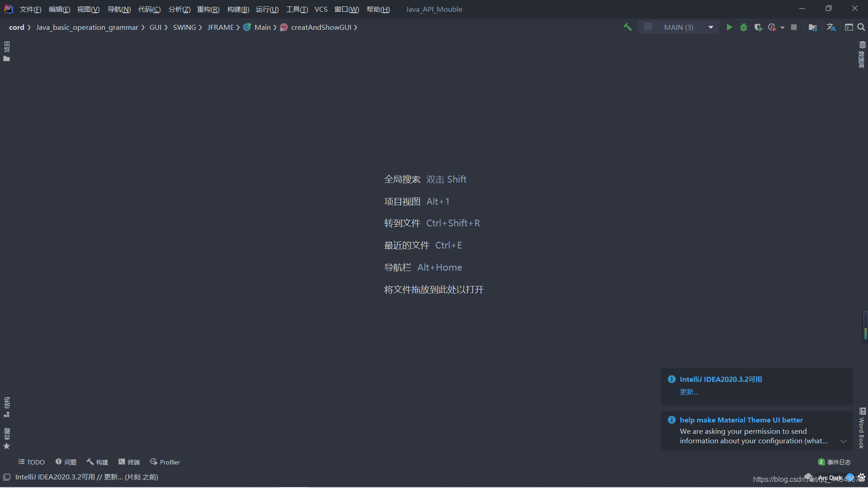Open the 构建 Build tool window tab

pyautogui.click(x=97, y=462)
